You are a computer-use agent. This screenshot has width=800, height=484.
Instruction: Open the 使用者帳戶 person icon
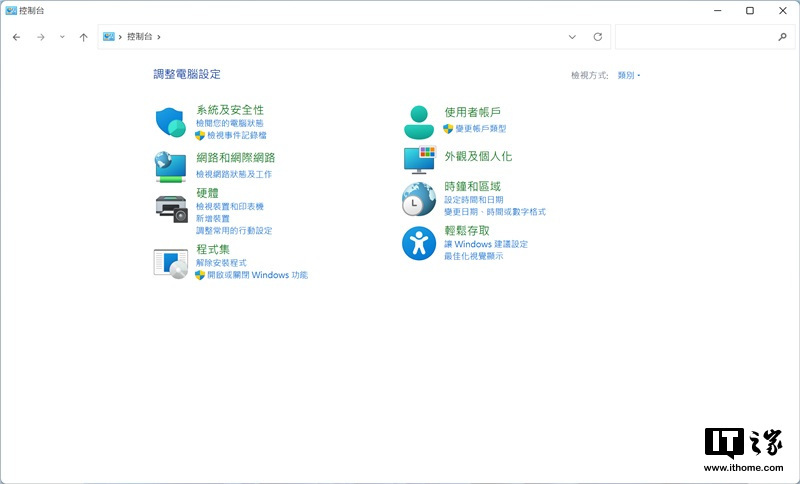(419, 122)
